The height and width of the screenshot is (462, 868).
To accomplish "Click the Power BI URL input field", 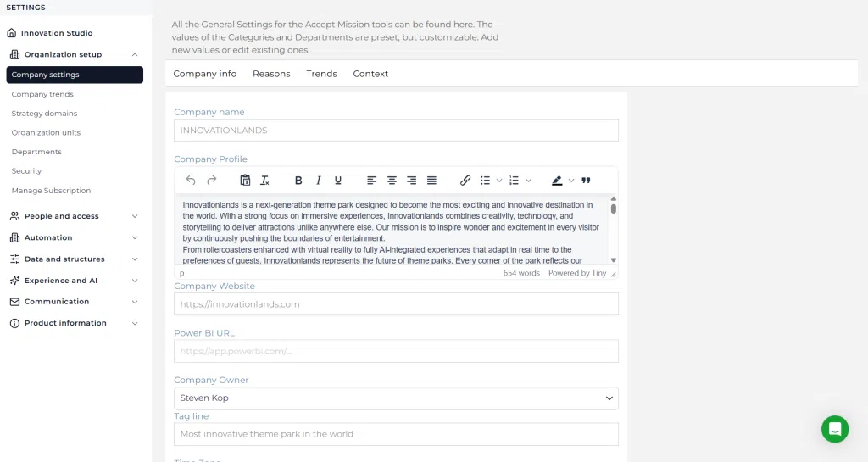I will 396,351.
